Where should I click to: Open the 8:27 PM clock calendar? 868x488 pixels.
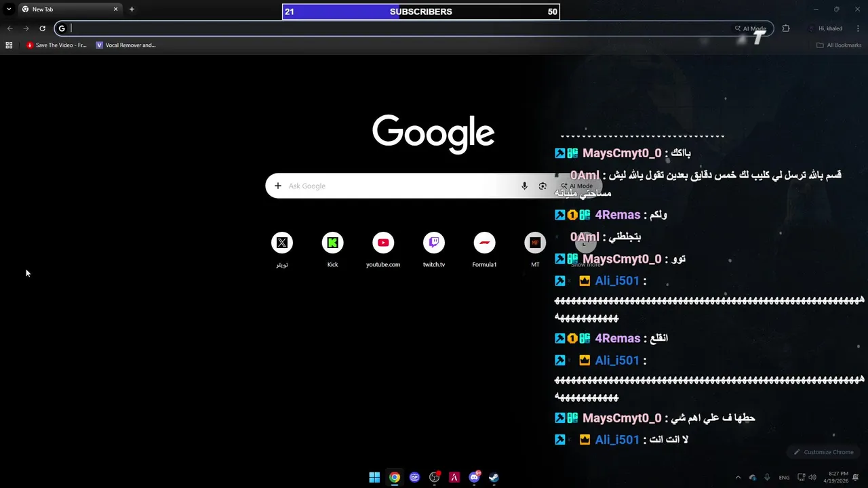tap(836, 477)
